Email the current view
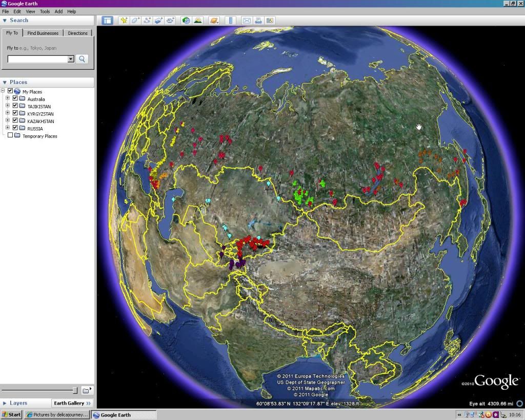This screenshot has height=420, width=525. coord(247,21)
